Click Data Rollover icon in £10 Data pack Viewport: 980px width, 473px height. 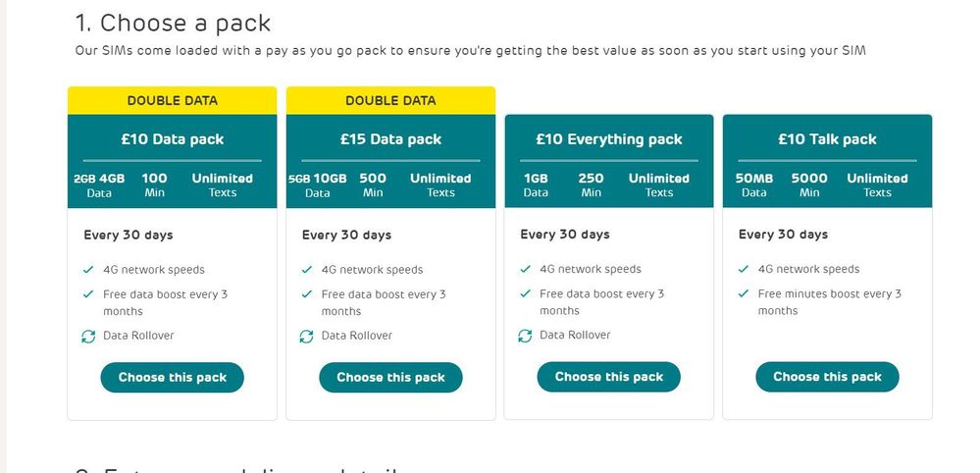(x=88, y=336)
